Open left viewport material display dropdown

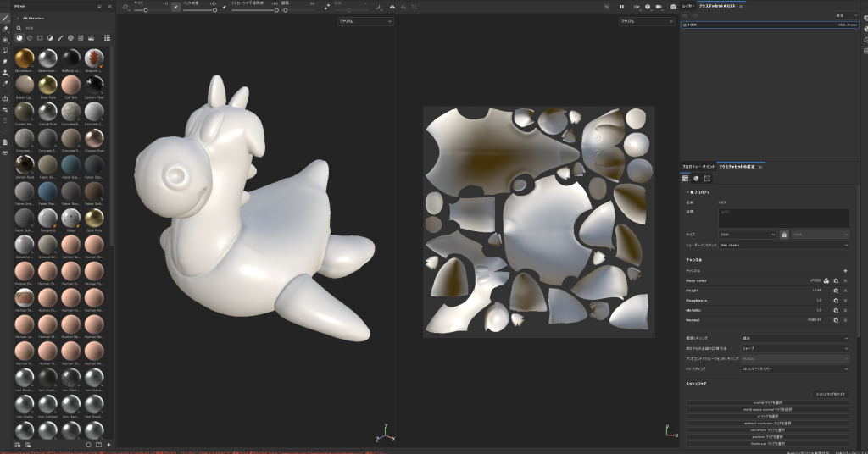365,21
